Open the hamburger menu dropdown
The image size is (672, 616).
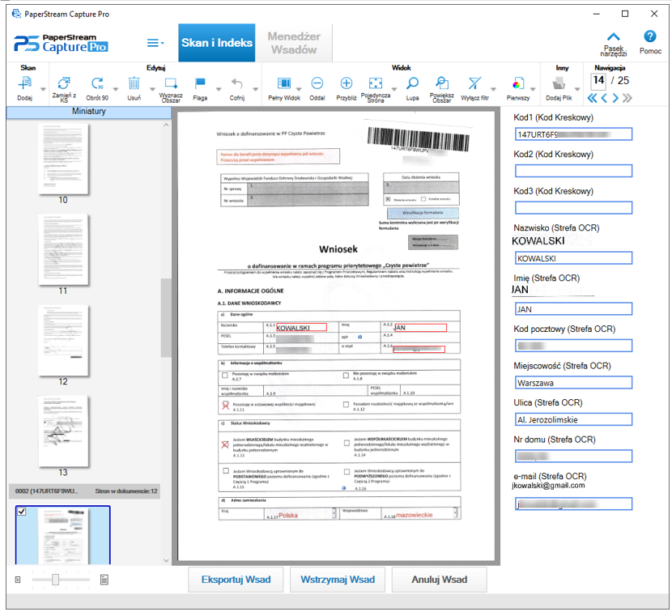[155, 43]
